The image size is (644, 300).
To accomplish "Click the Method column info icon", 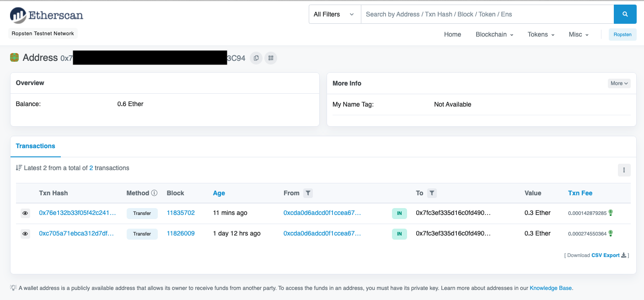I will tap(154, 193).
